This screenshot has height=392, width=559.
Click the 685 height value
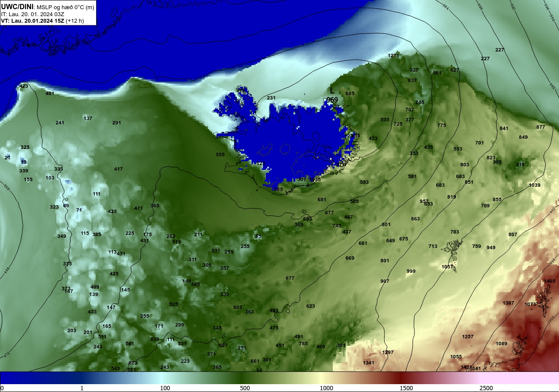coord(350,93)
